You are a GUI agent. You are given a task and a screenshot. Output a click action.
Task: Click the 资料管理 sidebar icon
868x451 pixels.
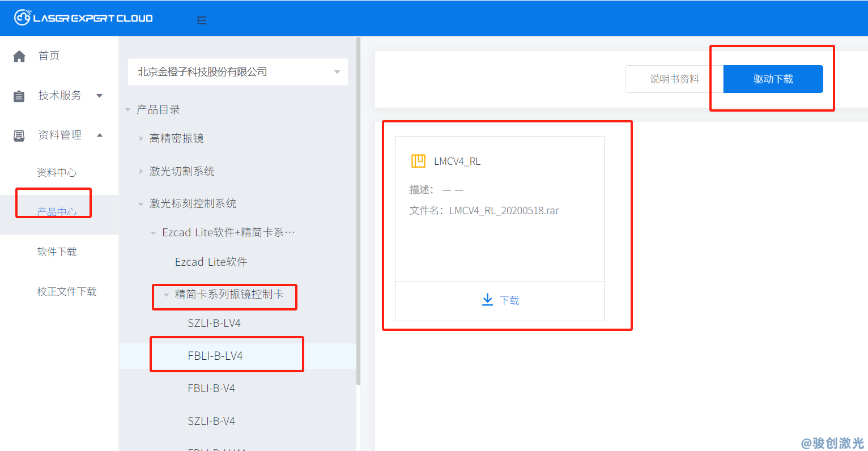[x=19, y=135]
